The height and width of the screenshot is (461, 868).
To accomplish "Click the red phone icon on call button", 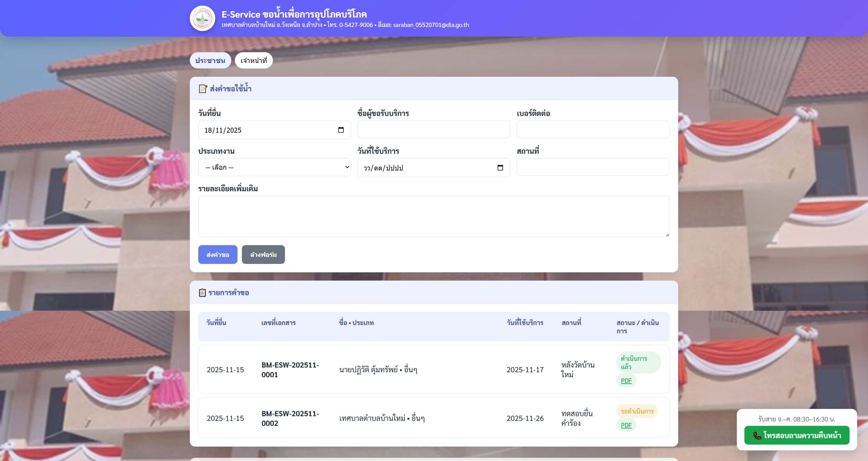I will click(x=757, y=436).
